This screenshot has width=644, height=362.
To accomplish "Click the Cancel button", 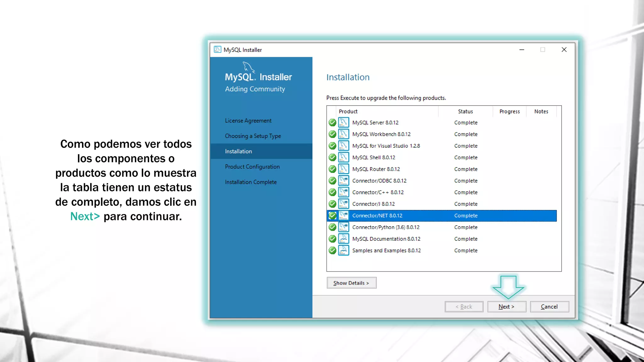I will (x=549, y=307).
